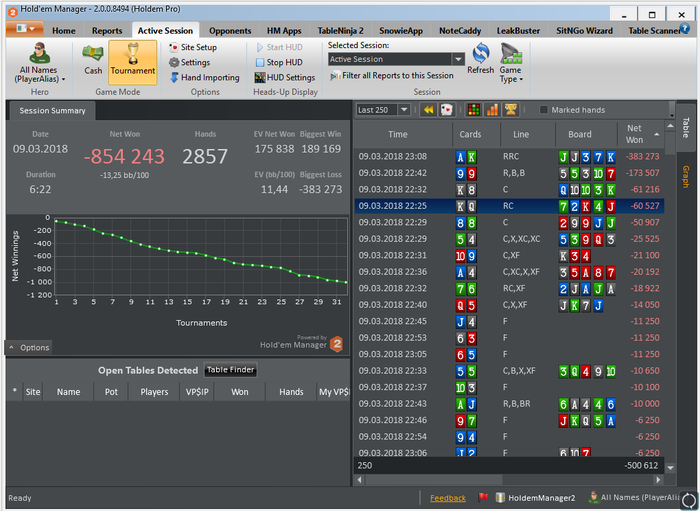
Task: Click the colored grid matrix icon
Action: (x=474, y=110)
